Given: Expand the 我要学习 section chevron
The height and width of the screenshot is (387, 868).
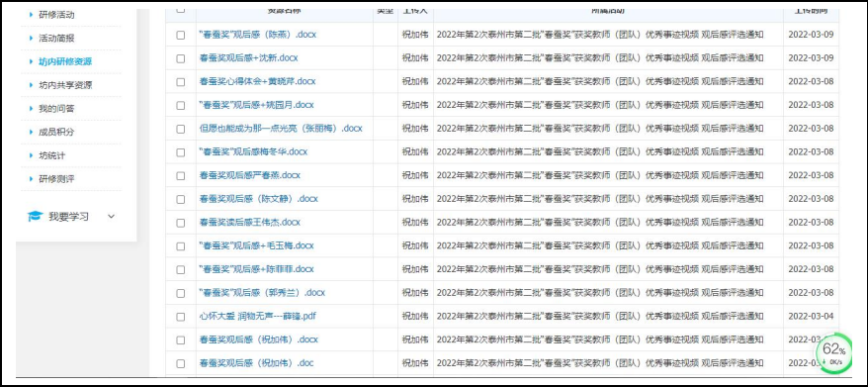Looking at the screenshot, I should 112,217.
